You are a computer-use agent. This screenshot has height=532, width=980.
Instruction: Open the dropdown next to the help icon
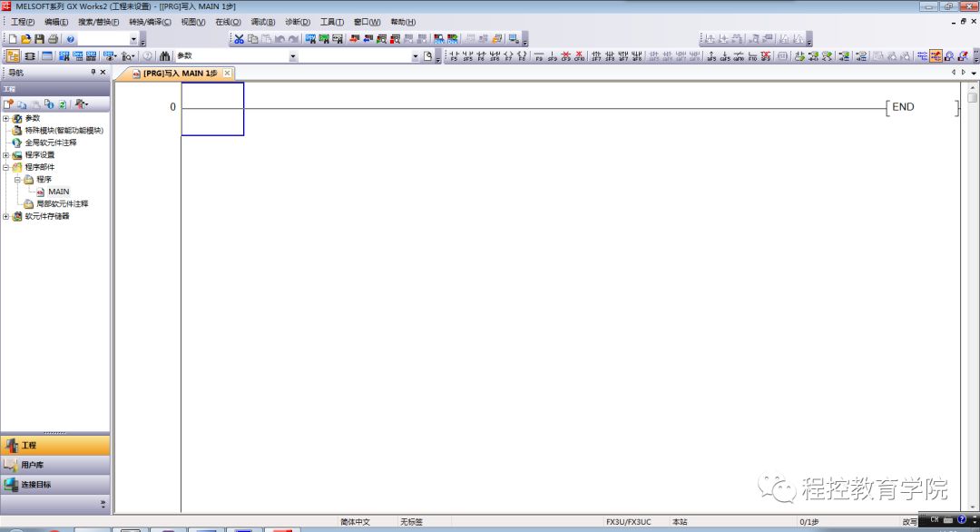pyautogui.click(x=133, y=39)
